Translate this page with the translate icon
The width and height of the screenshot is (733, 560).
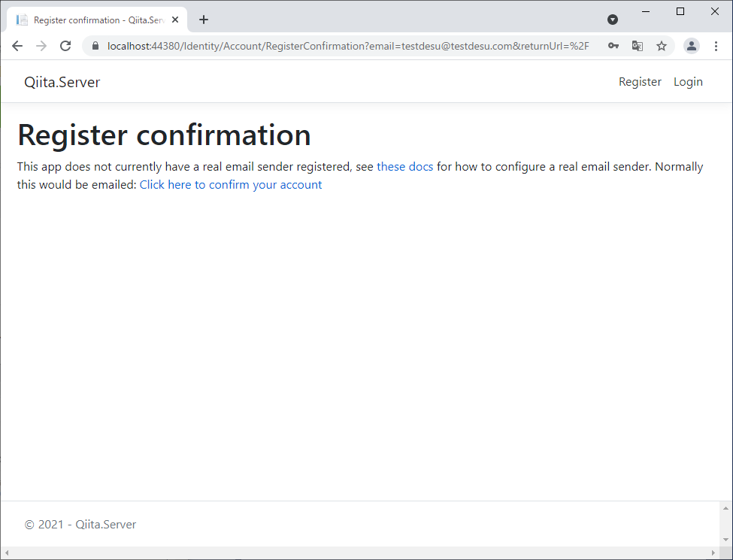click(x=638, y=46)
